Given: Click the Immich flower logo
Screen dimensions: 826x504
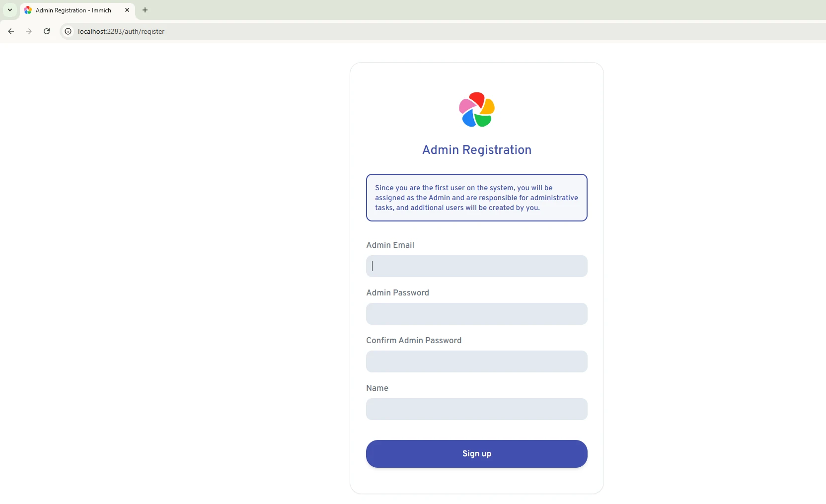Looking at the screenshot, I should point(476,110).
